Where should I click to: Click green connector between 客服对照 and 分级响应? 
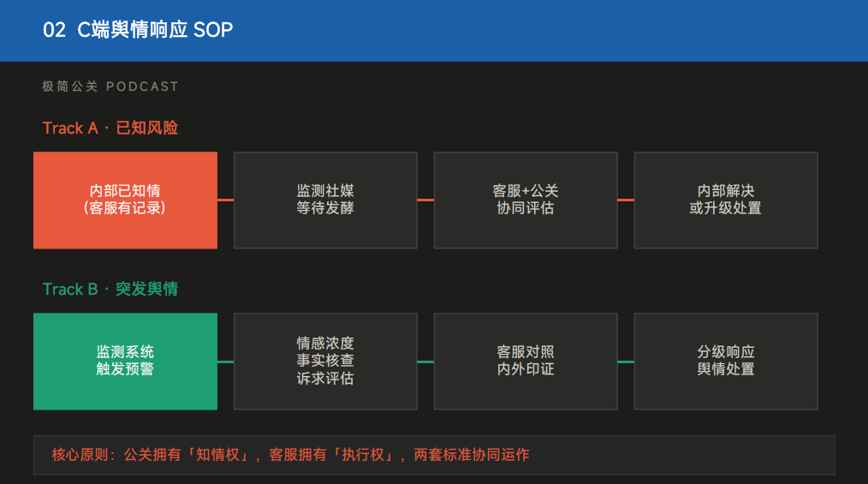(626, 362)
